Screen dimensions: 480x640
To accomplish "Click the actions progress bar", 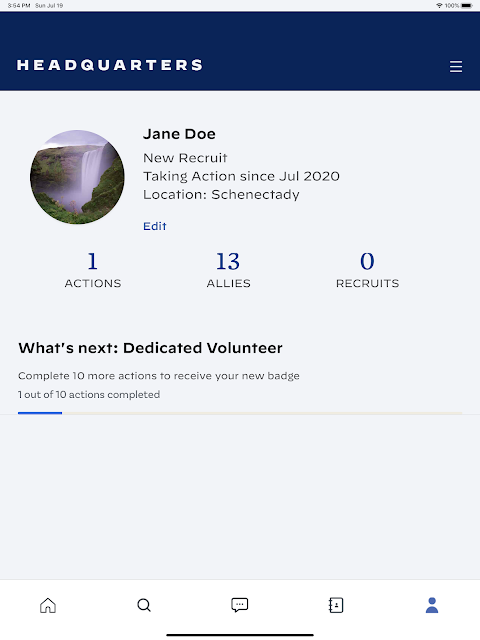I will click(240, 413).
